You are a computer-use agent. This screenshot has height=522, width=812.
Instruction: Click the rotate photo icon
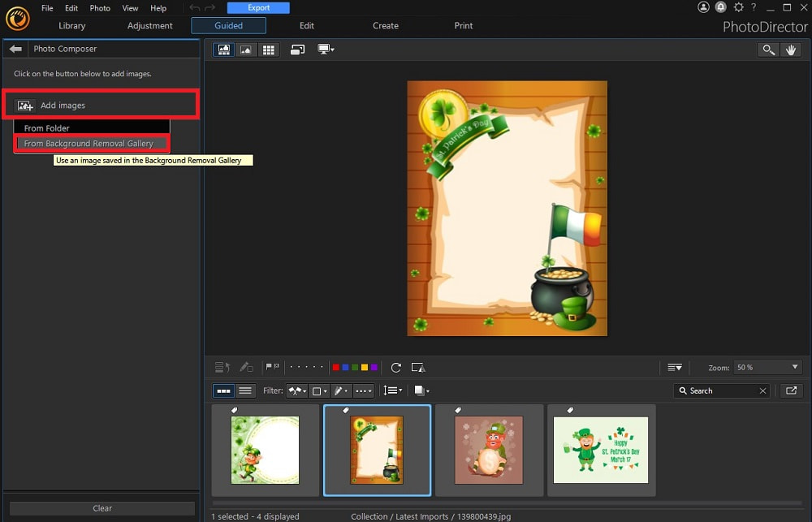pyautogui.click(x=396, y=367)
